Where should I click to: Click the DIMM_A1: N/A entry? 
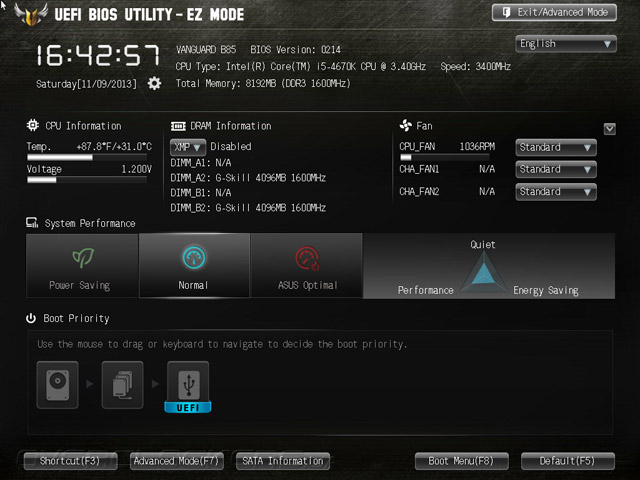pyautogui.click(x=201, y=163)
